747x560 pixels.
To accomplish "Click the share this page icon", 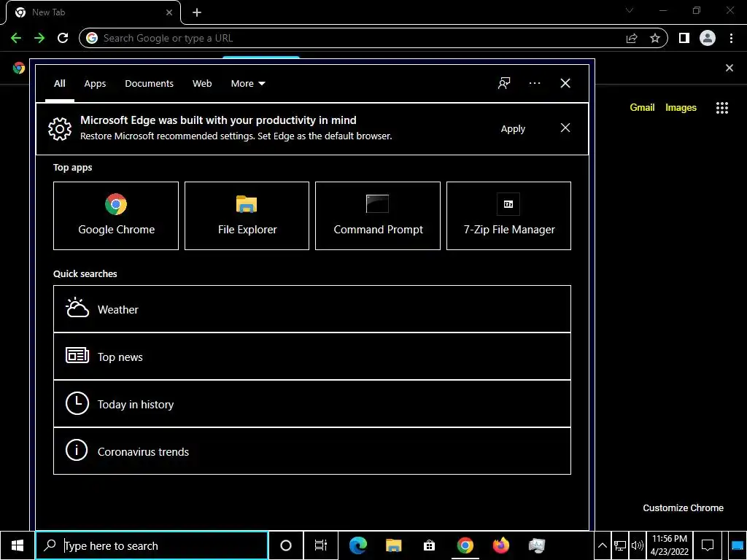I will click(632, 38).
